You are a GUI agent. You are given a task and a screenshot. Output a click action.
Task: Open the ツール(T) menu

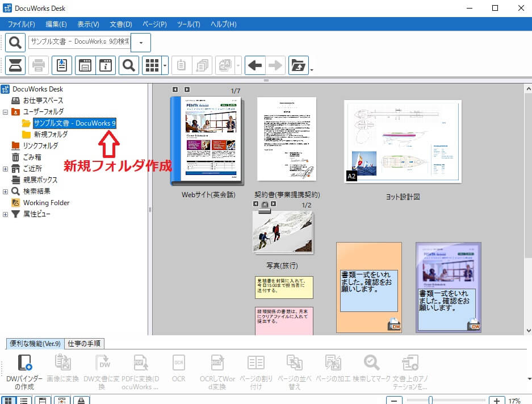pos(188,24)
